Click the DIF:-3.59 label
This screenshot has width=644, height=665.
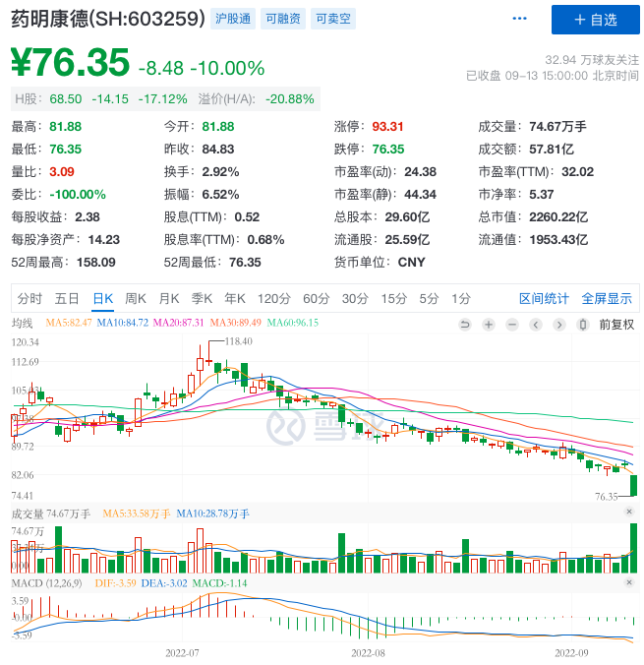coord(115,583)
